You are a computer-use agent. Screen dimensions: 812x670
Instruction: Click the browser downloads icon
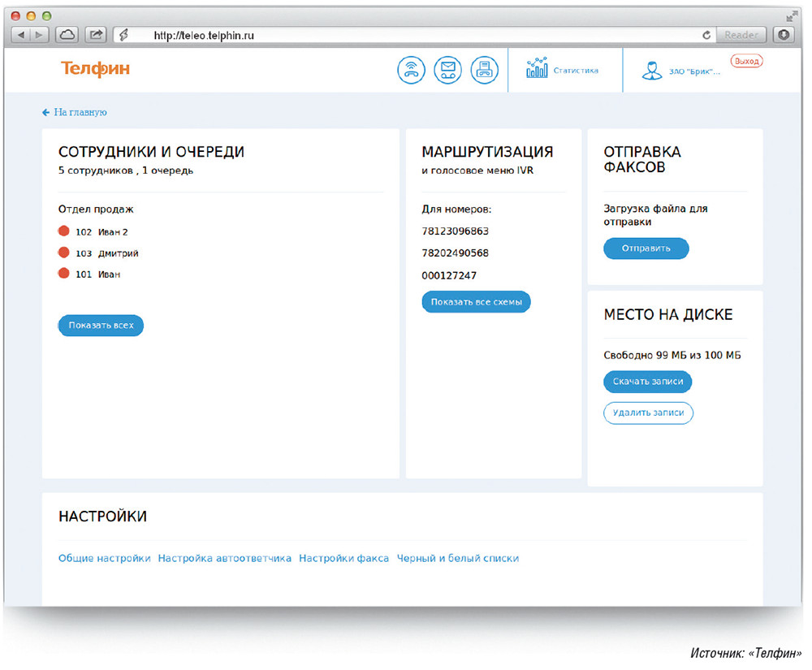coord(784,35)
